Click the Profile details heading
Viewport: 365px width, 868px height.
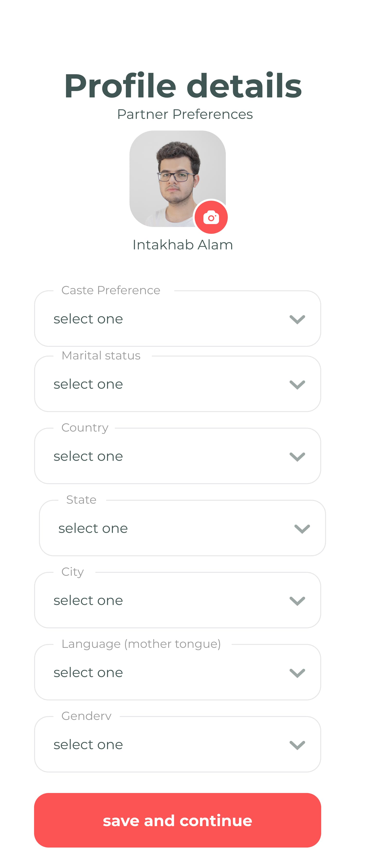click(x=182, y=86)
